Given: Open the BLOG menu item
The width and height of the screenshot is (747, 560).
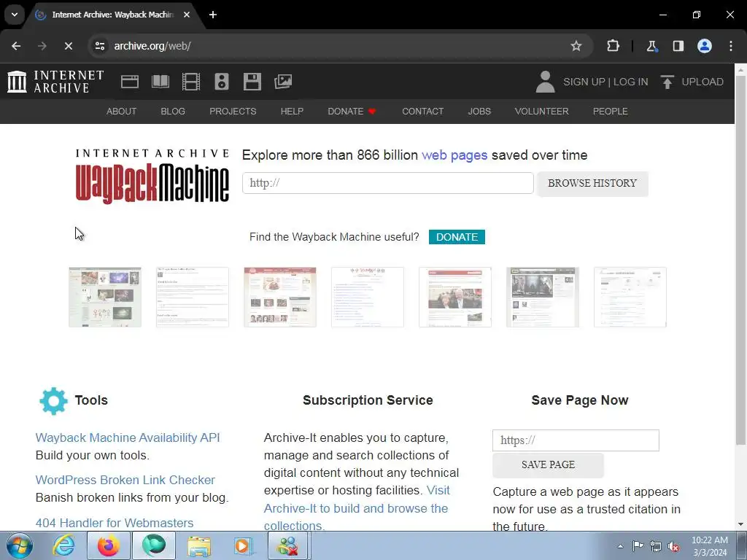Looking at the screenshot, I should (173, 112).
